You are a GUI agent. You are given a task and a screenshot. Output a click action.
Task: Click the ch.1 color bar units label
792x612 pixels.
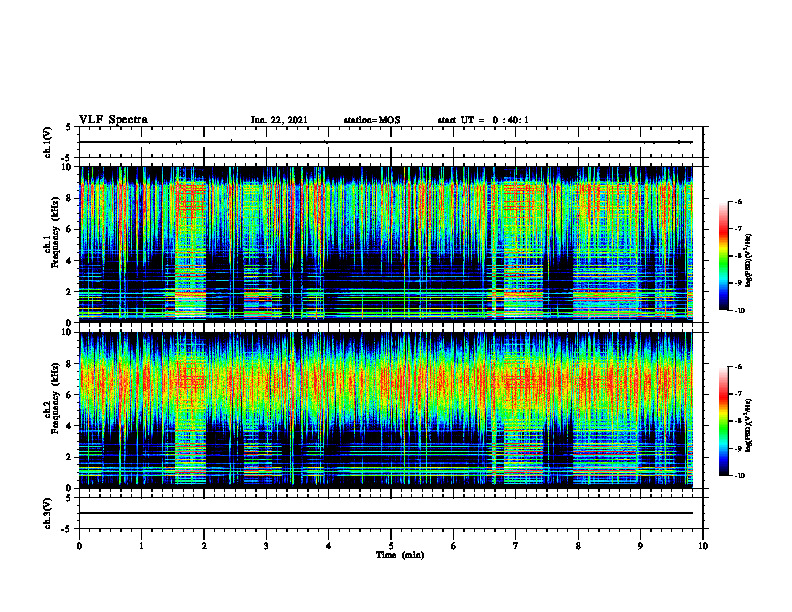[x=749, y=261]
